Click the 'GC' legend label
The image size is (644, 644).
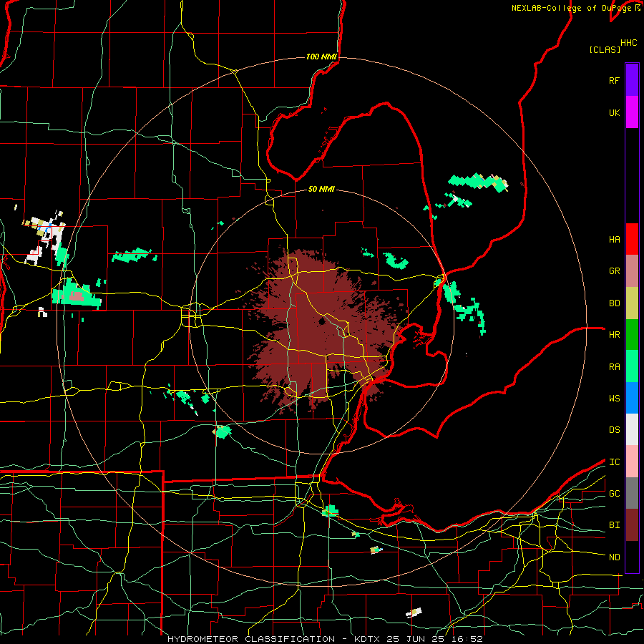614,494
